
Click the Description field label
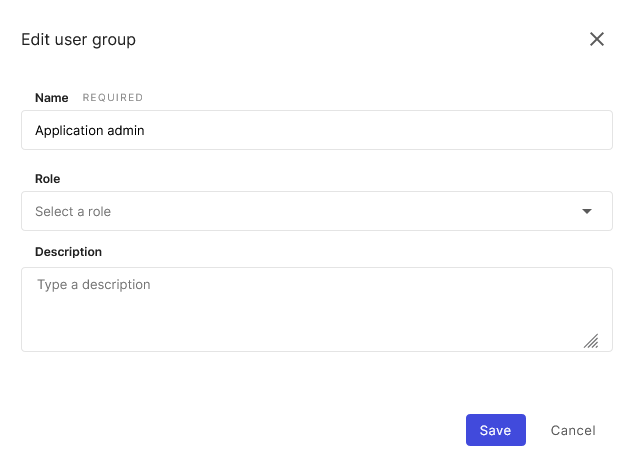[x=68, y=252]
